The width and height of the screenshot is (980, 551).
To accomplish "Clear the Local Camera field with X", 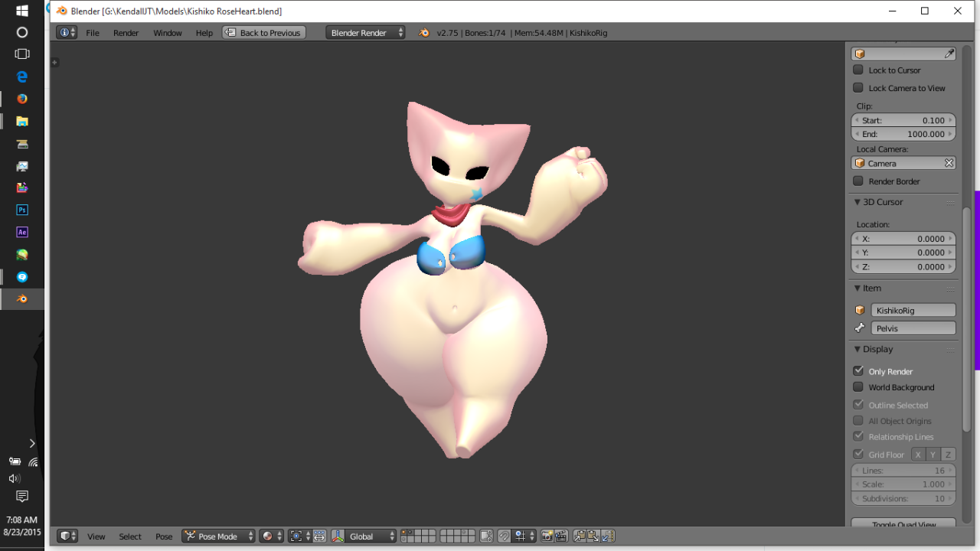I will 949,163.
